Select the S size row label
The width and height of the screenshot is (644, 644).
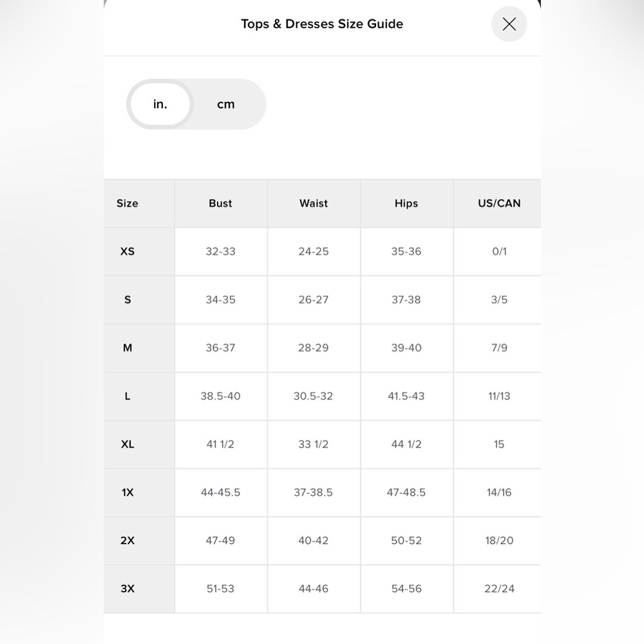click(128, 300)
